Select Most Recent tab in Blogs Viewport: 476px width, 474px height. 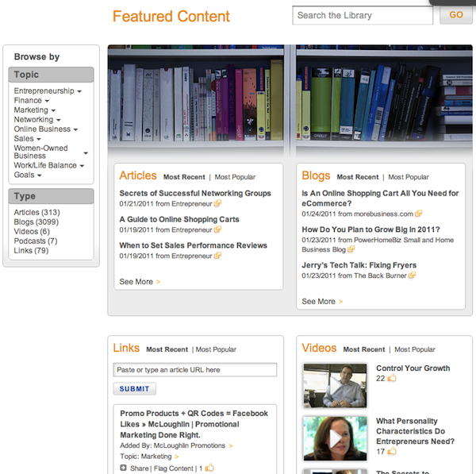coord(358,177)
